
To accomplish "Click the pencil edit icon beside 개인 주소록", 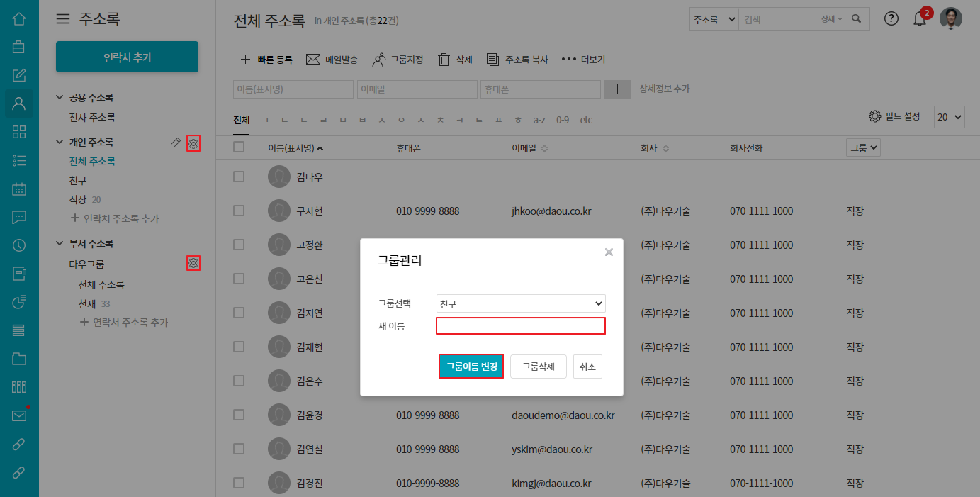I will coord(176,143).
